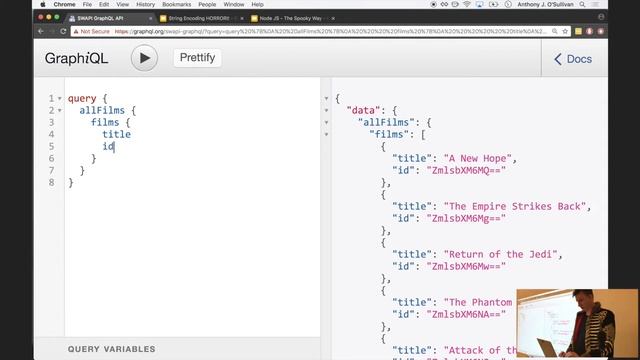The image size is (640, 360).
Task: Bookmark this page with the star icon
Action: pyautogui.click(x=565, y=31)
